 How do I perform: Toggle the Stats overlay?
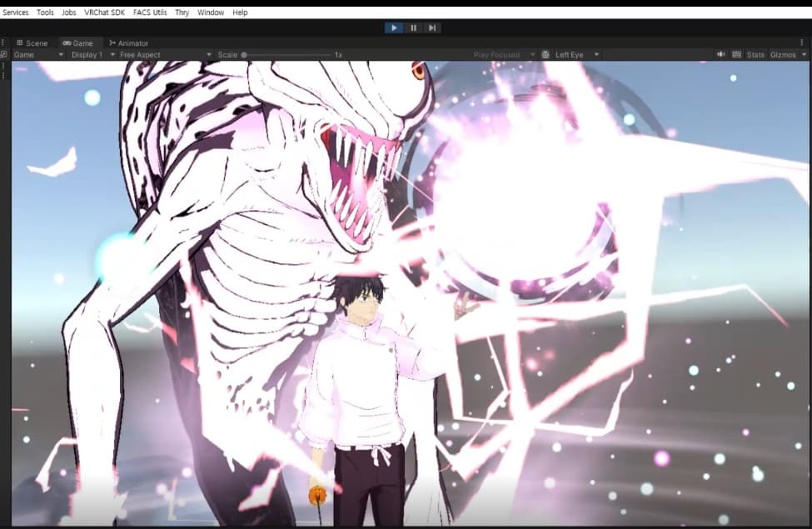[755, 55]
